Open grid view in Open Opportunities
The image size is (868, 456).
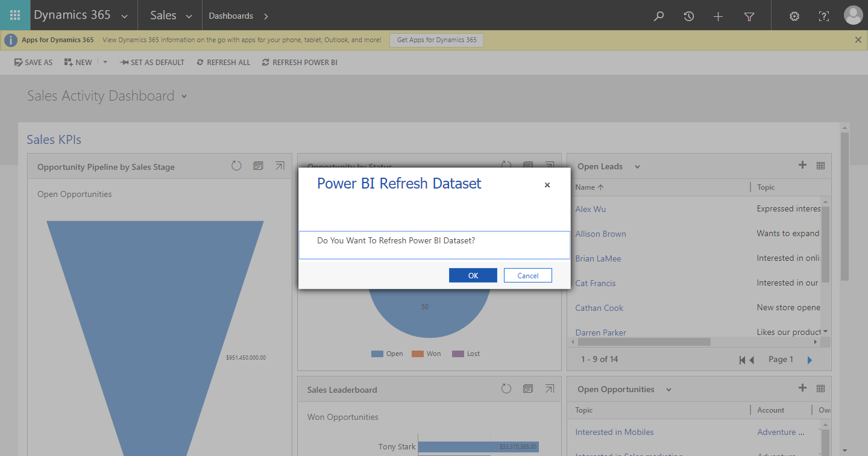pyautogui.click(x=820, y=389)
